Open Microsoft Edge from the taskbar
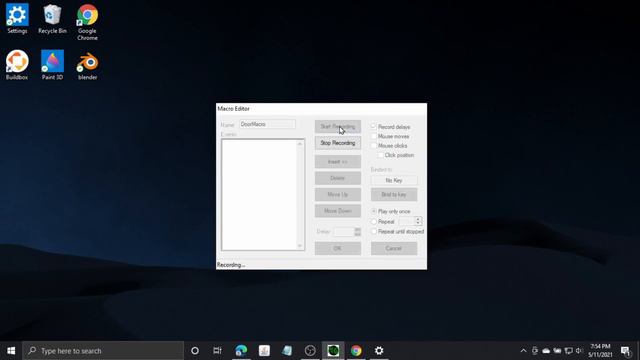 click(x=241, y=351)
